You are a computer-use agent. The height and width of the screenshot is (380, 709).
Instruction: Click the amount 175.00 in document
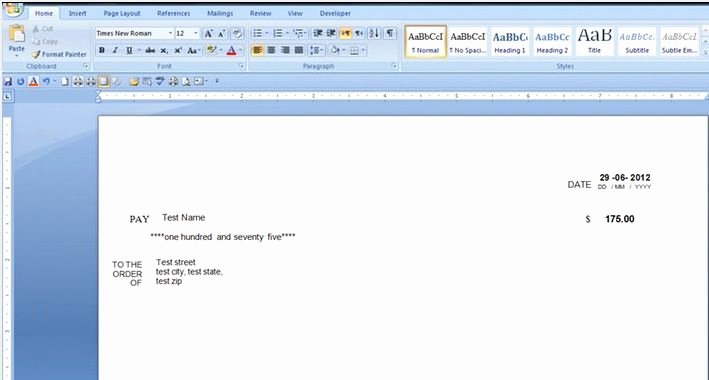[619, 219]
